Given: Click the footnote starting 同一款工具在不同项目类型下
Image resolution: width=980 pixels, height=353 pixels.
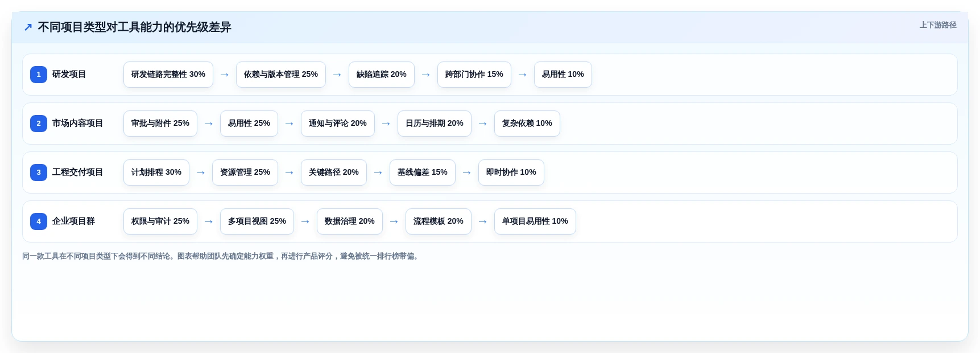Looking at the screenshot, I should point(222,256).
